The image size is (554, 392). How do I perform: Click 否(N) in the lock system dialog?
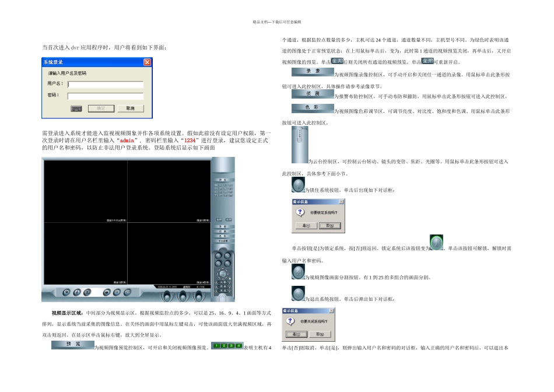329,226
